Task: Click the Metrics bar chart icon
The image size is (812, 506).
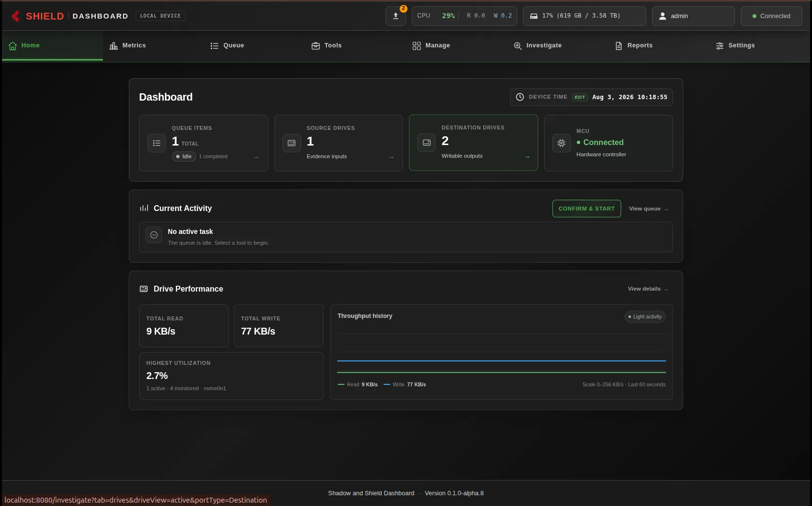Action: coord(114,45)
